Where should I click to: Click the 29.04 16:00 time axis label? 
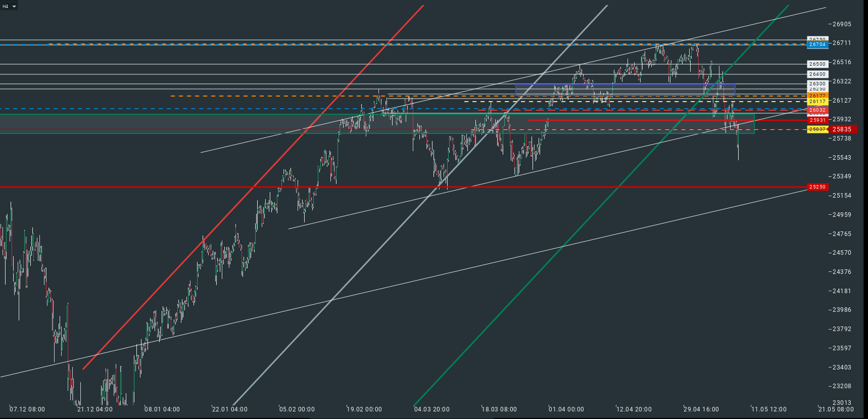[701, 409]
